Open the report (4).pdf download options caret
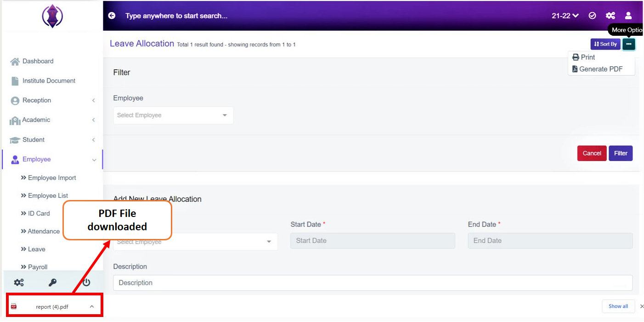This screenshot has height=322, width=644. (x=92, y=307)
